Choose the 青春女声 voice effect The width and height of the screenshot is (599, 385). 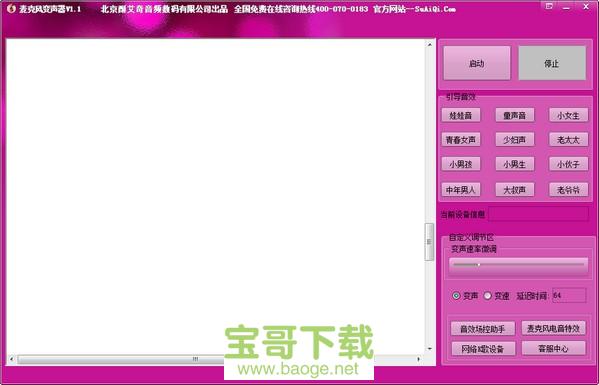[x=461, y=140]
